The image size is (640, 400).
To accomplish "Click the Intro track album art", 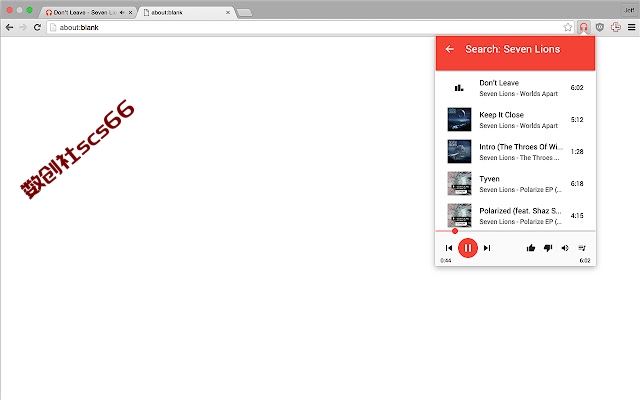I will tap(459, 151).
